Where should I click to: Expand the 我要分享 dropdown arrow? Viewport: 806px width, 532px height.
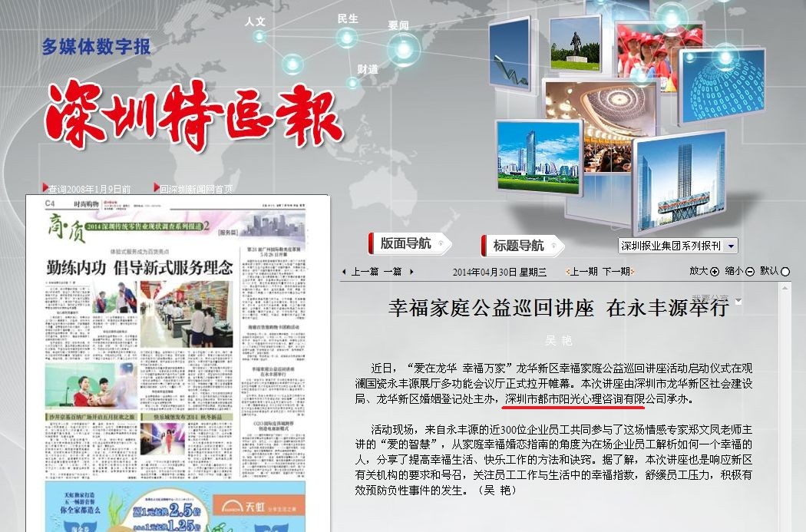pyautogui.click(x=738, y=301)
